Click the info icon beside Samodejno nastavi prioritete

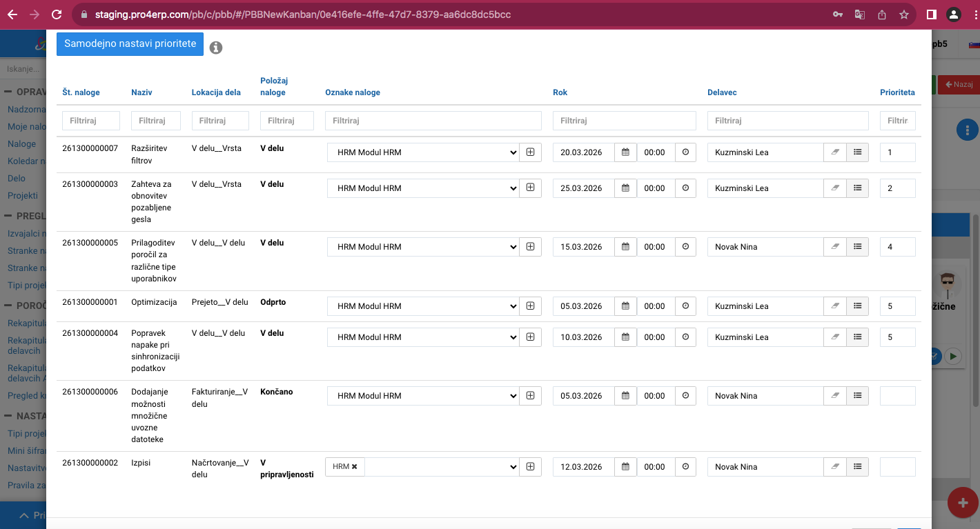click(x=216, y=48)
